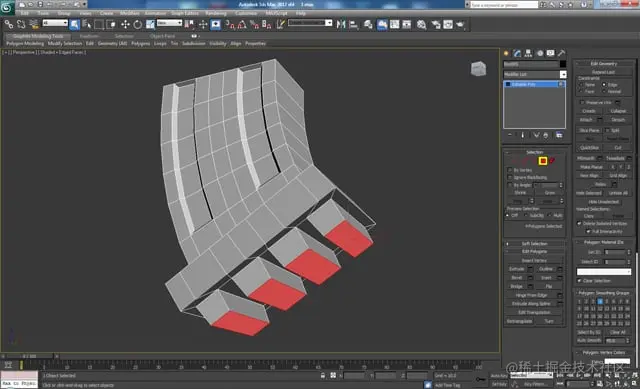Toggle the 3D Snaps icon
Viewport: 640px width, 389px height.
pos(230,24)
